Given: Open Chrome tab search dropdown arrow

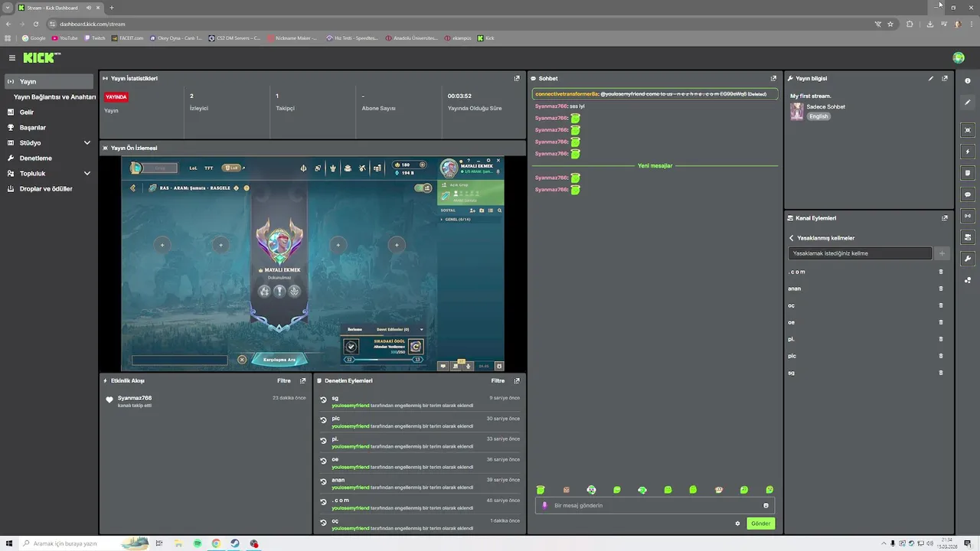Looking at the screenshot, I should pos(8,8).
